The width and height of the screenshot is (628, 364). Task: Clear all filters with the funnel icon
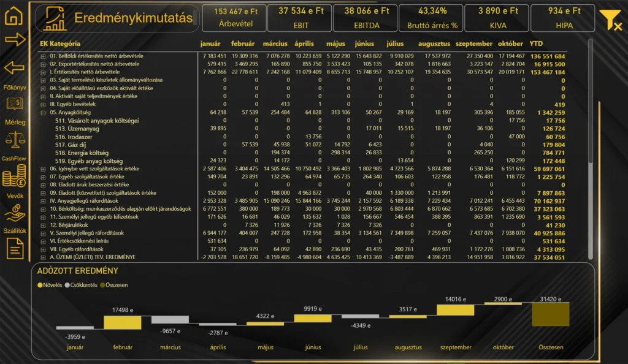click(x=610, y=20)
